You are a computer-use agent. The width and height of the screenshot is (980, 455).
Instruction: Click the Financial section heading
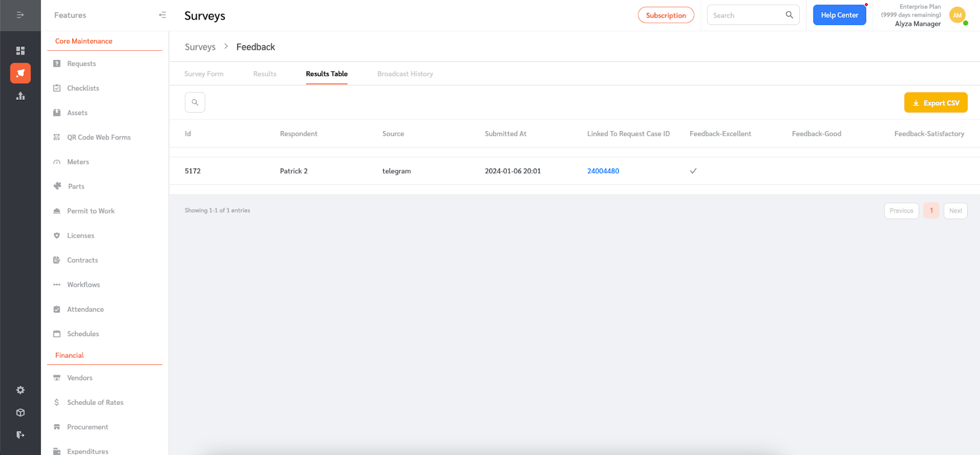click(69, 355)
